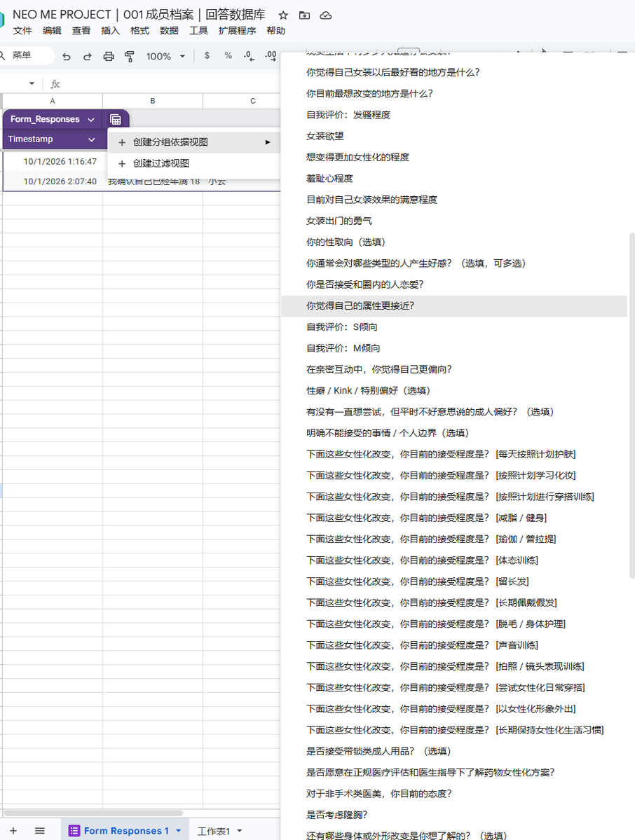This screenshot has height=840, width=635.
Task: Select the paint format tool
Action: (129, 56)
